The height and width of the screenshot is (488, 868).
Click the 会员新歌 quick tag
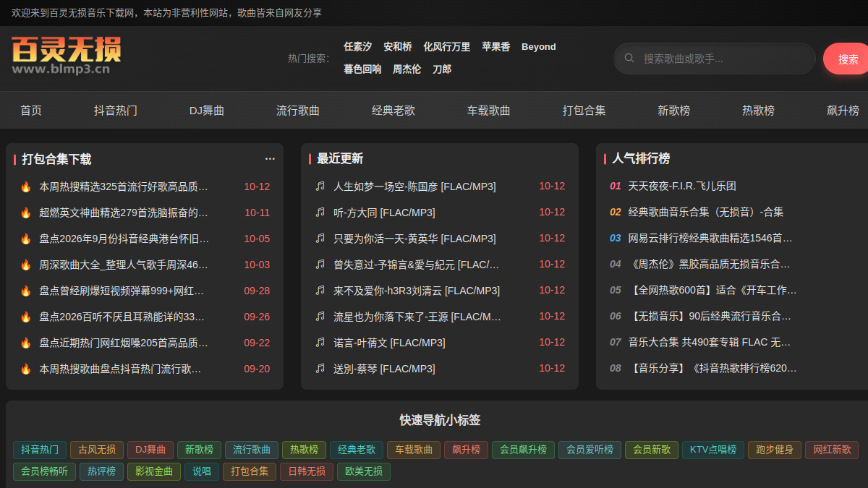(x=652, y=450)
